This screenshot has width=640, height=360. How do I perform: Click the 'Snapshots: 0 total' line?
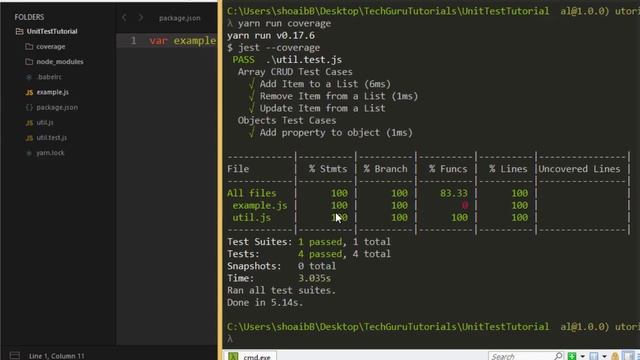click(x=282, y=267)
